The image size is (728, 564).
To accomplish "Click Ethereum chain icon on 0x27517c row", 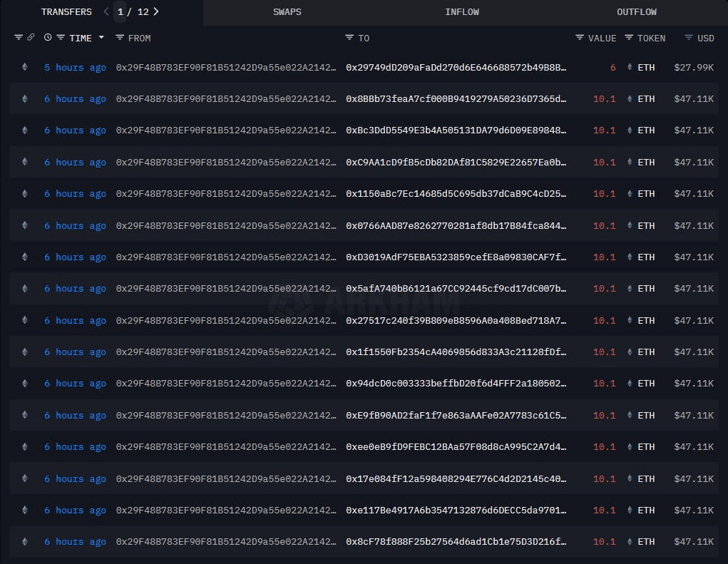I will coord(25,320).
